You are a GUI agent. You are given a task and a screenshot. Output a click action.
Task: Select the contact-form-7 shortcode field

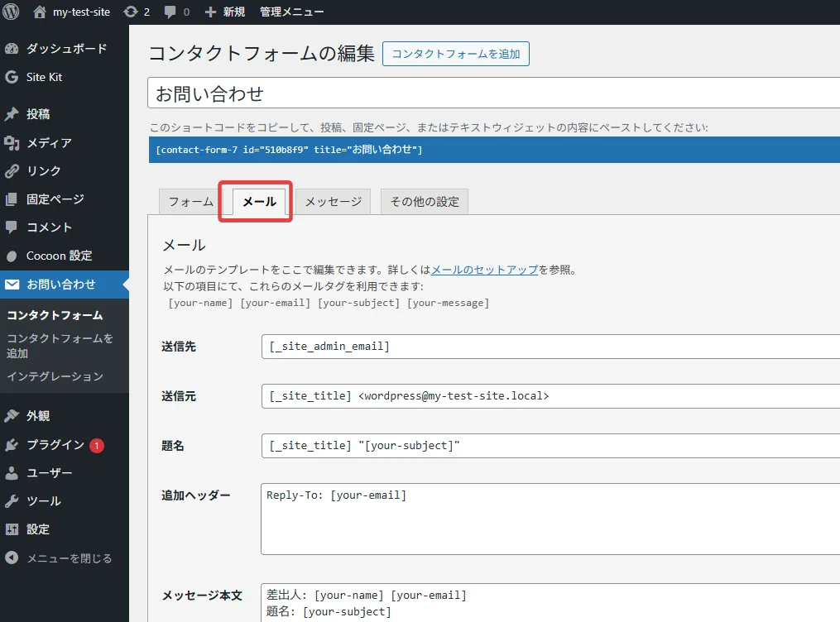coord(494,150)
